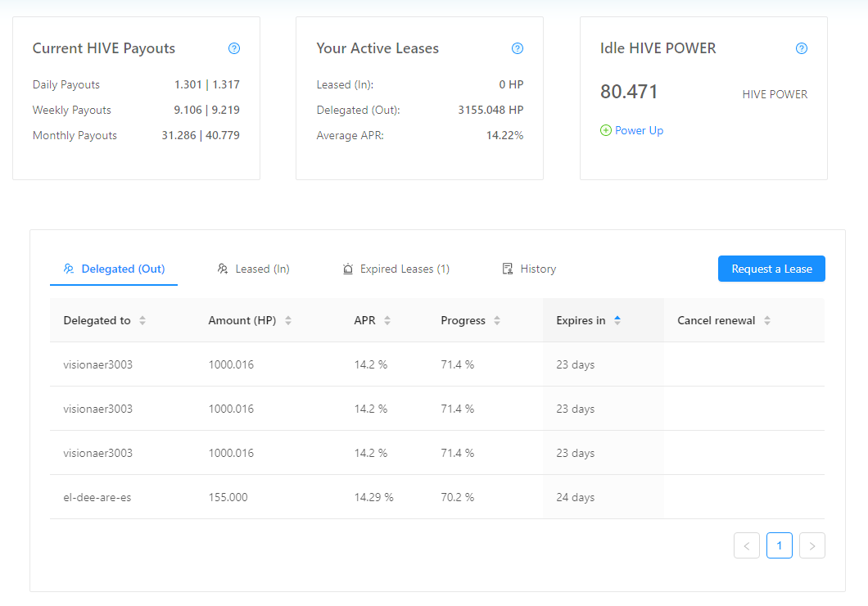Open help icon for Idle HIVE POWER

tap(802, 48)
